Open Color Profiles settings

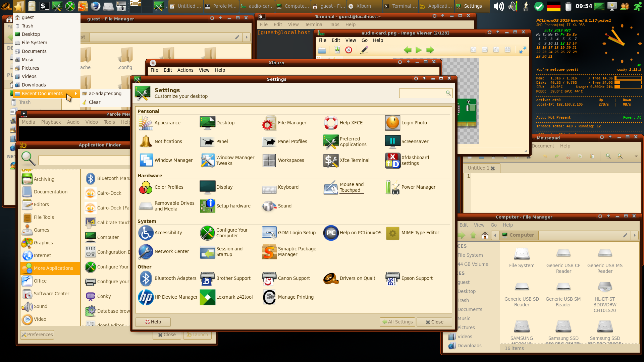point(146,187)
